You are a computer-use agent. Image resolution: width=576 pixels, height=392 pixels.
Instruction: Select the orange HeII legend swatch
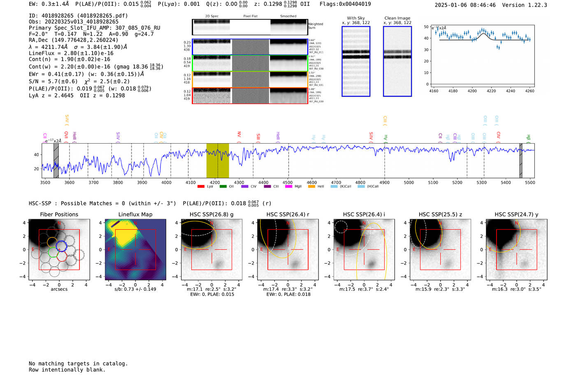pos(311,187)
